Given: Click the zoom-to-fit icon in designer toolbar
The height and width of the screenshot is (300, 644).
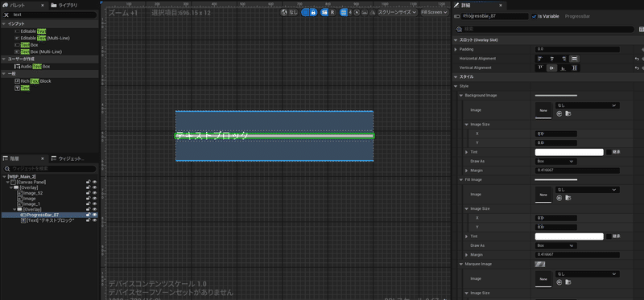Looking at the screenshot, I should pos(357,12).
